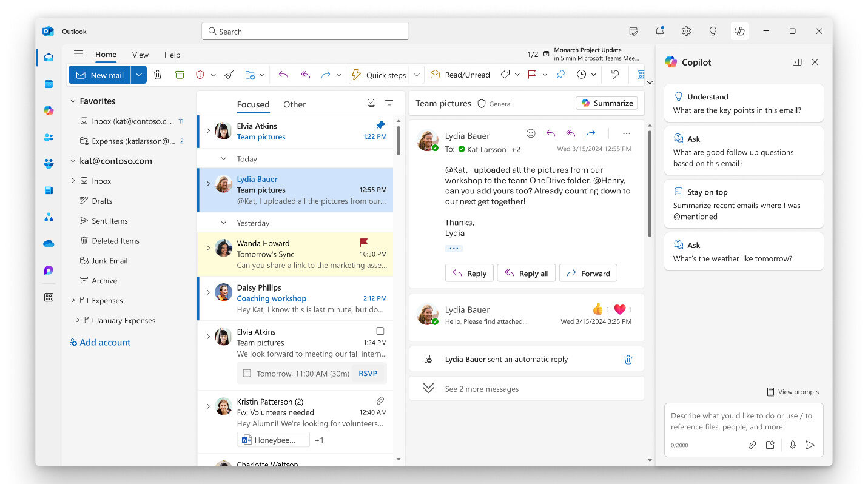The height and width of the screenshot is (484, 868).
Task: Open the Home ribbon tab
Action: click(106, 55)
